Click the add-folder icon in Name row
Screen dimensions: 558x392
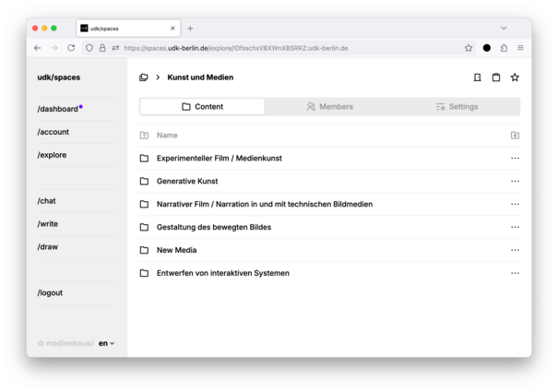pos(515,136)
